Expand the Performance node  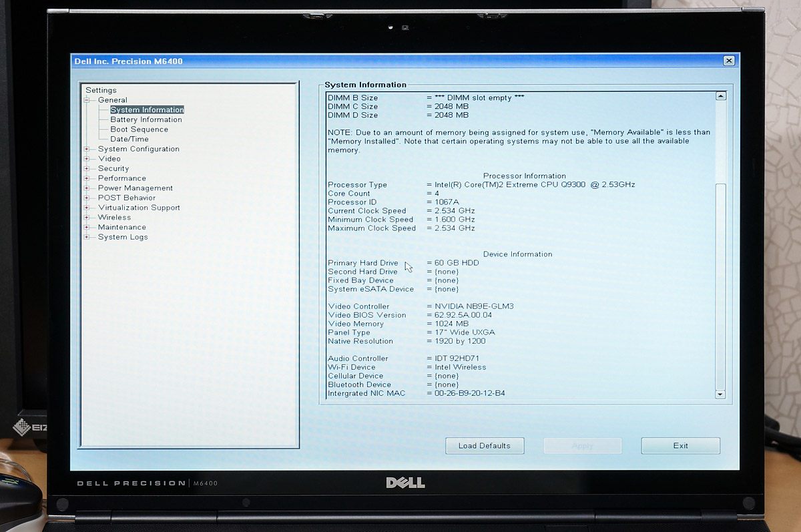click(x=86, y=178)
